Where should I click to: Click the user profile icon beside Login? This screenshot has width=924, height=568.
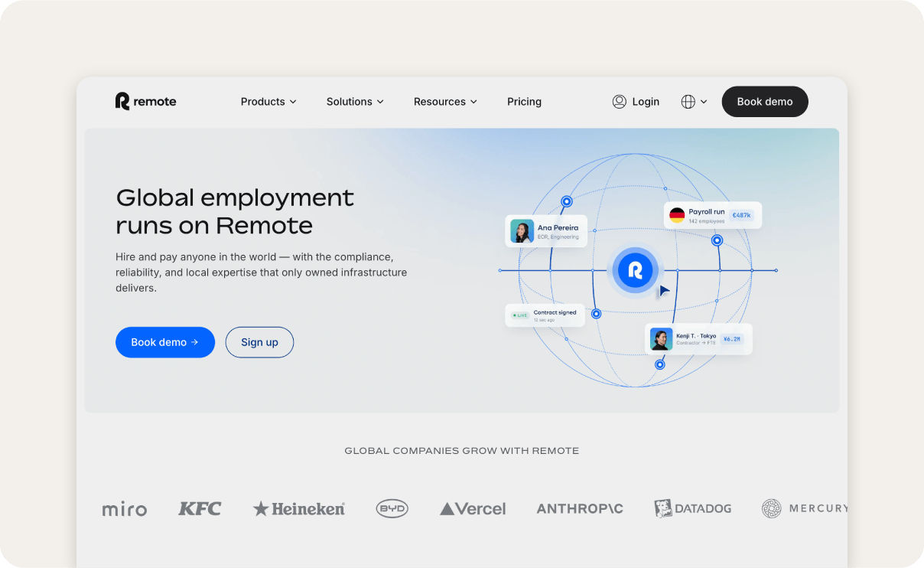click(620, 101)
